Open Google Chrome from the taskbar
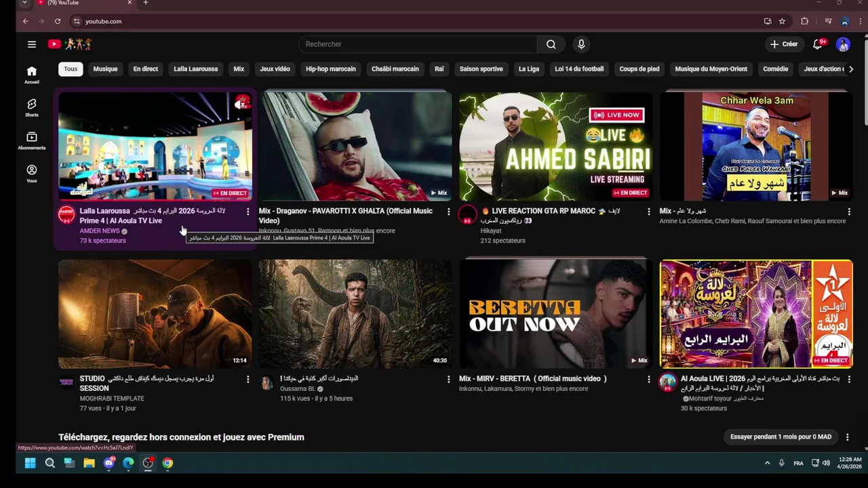Screen dimensions: 868x488 pos(167,463)
